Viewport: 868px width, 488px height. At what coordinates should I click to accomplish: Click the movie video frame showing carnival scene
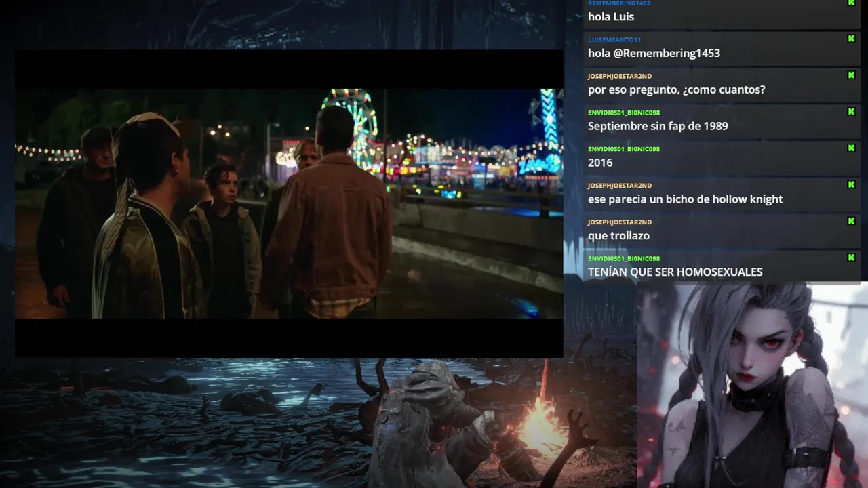(289, 203)
